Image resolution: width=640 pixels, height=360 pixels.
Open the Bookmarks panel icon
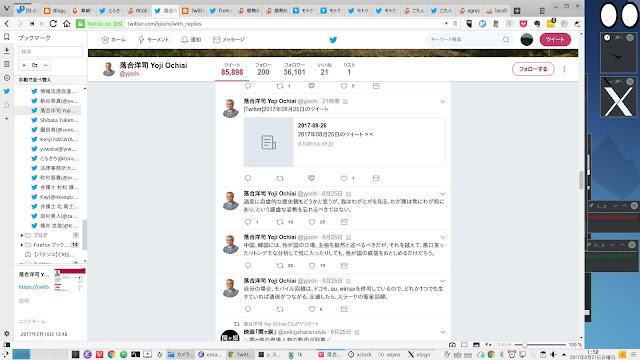tap(7, 37)
